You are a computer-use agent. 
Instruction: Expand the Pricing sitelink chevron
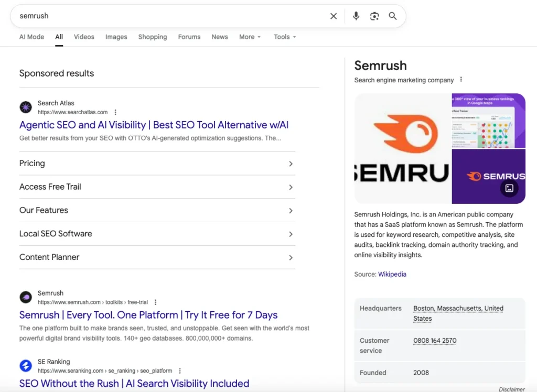(x=291, y=164)
